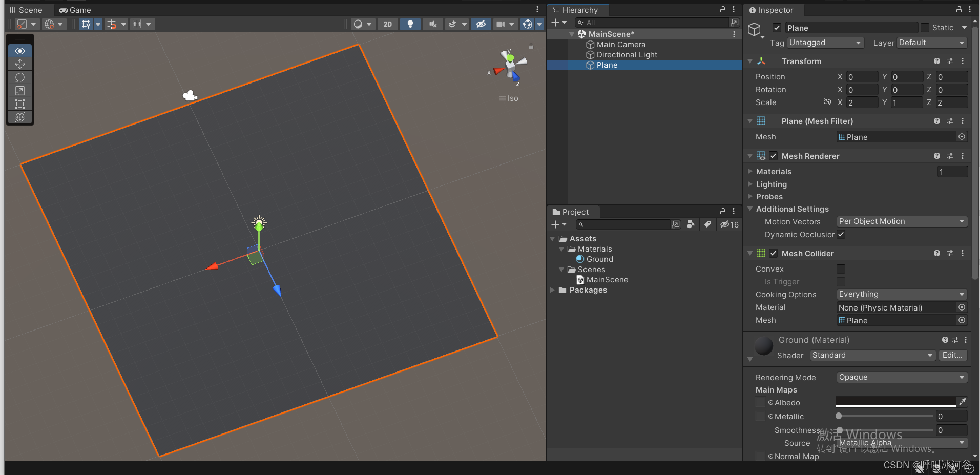
Task: Open Mesh Collider preset icon
Action: click(950, 253)
